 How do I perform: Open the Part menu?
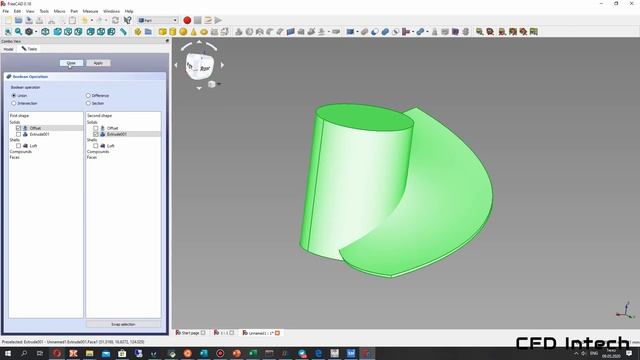[x=74, y=11]
